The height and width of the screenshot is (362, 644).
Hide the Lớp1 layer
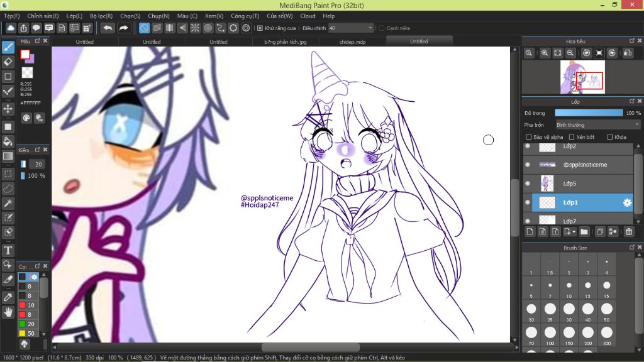click(x=528, y=202)
